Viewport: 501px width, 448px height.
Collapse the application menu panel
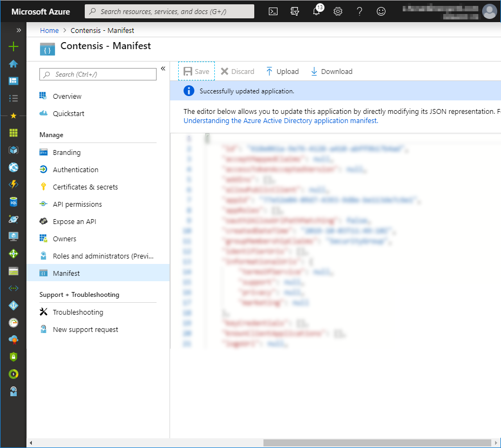point(163,69)
